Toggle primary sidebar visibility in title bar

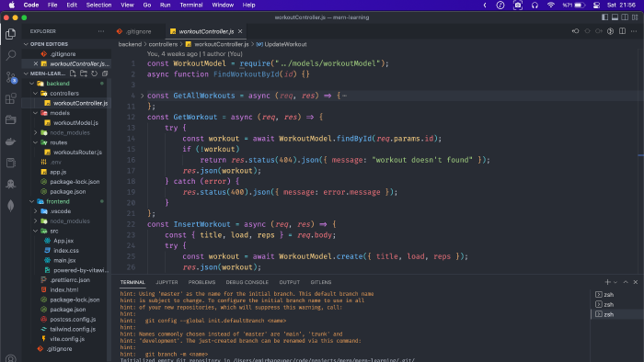605,17
